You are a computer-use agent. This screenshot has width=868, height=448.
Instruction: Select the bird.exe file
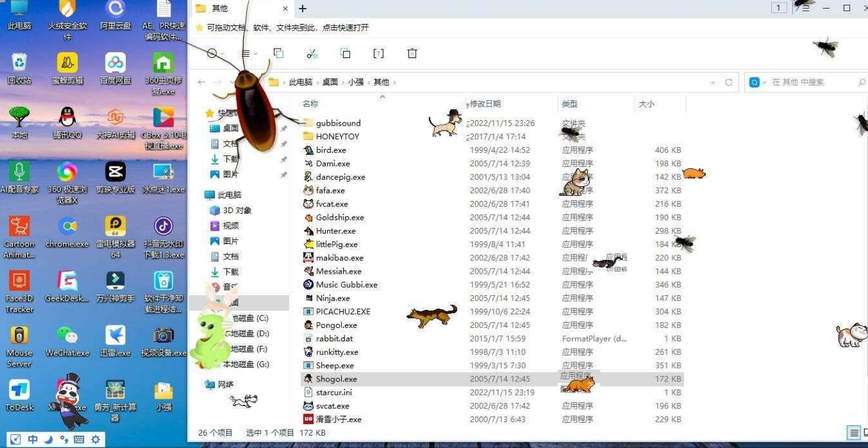[331, 150]
